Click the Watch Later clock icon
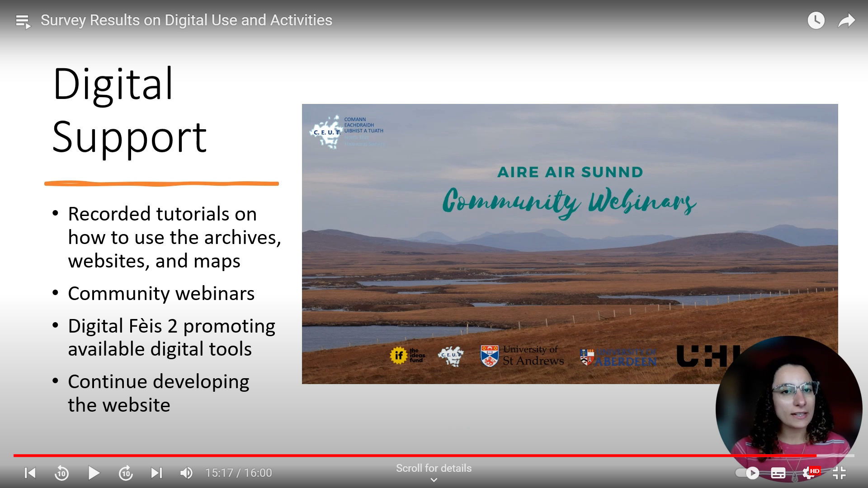Viewport: 868px width, 488px height. click(816, 20)
